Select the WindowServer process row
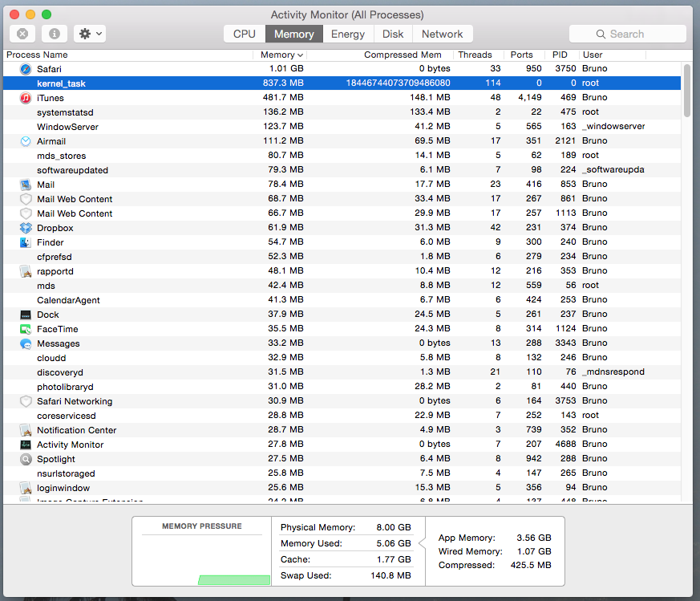This screenshot has width=700, height=601. [342, 127]
